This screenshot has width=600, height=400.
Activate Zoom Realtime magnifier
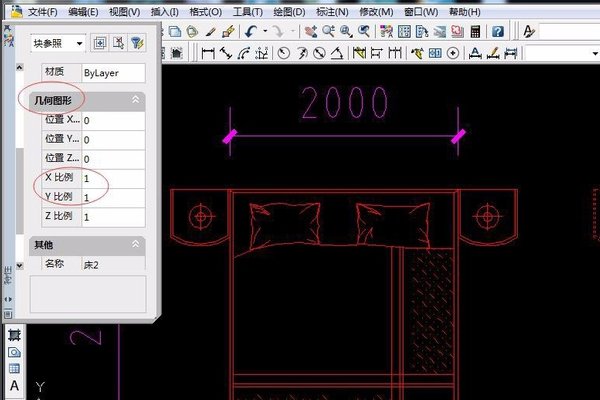(x=328, y=31)
